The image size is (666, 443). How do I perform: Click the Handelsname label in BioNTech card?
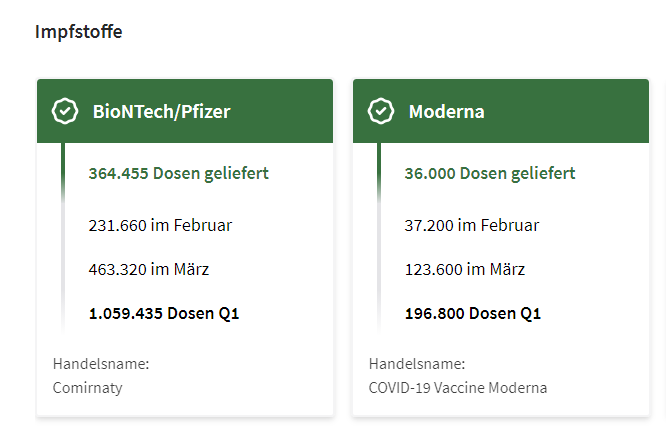pyautogui.click(x=101, y=364)
